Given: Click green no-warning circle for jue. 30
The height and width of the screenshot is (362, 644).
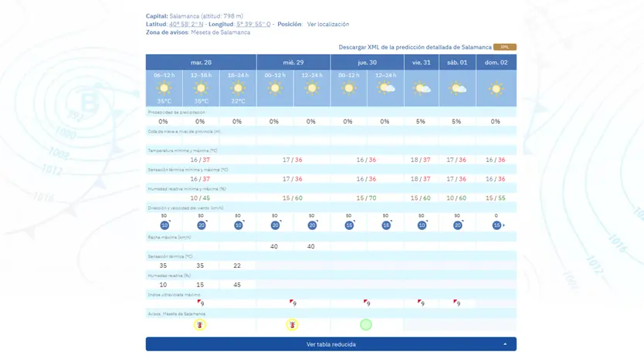Looking at the screenshot, I should [366, 325].
